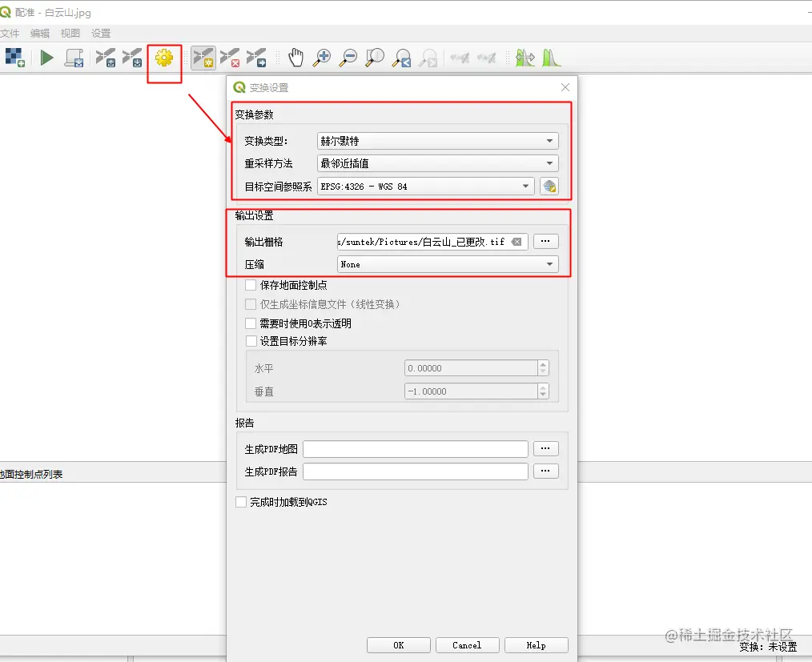Click the Help button
The width and height of the screenshot is (812, 662).
[x=536, y=645]
